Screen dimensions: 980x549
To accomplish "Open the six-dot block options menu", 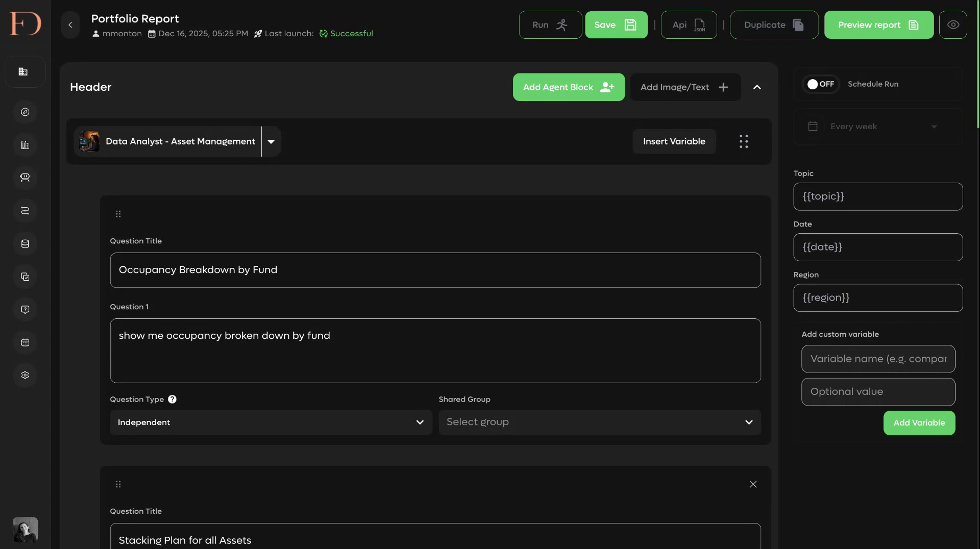I will point(744,141).
